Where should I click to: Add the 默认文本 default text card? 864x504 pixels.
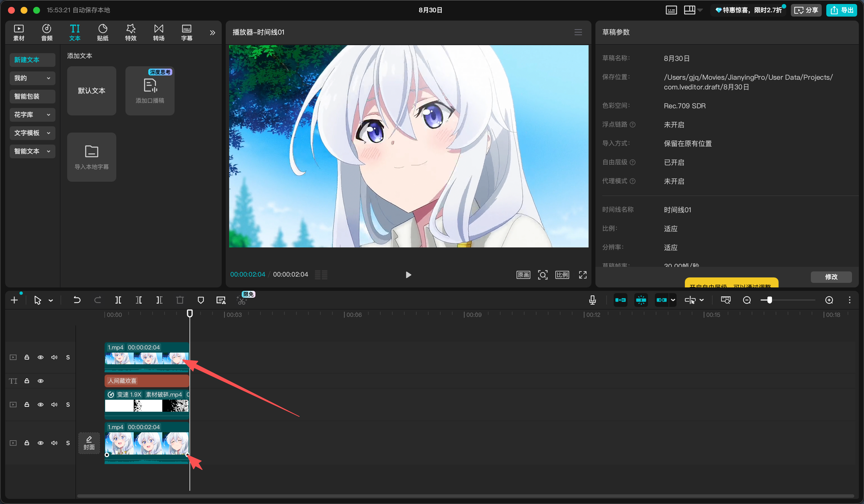click(91, 91)
